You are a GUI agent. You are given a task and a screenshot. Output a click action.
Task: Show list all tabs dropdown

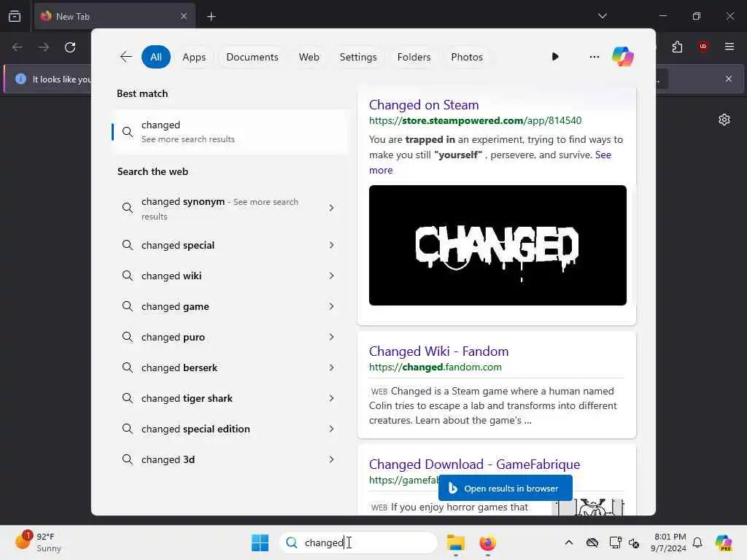[x=602, y=16]
